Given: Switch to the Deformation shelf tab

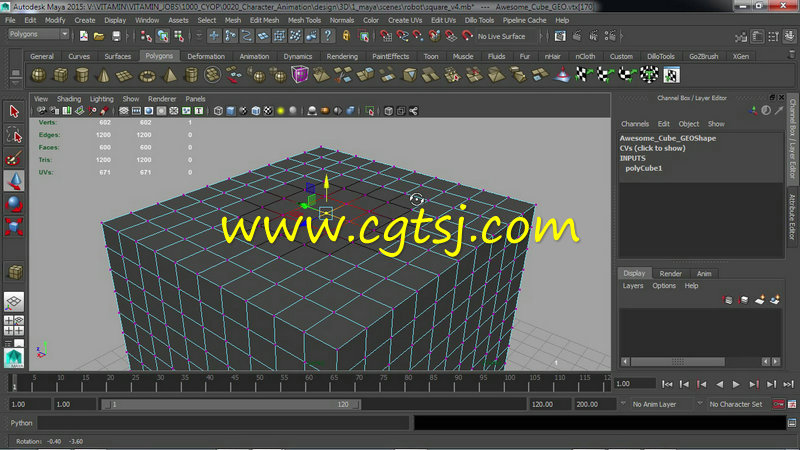Looking at the screenshot, I should 206,56.
